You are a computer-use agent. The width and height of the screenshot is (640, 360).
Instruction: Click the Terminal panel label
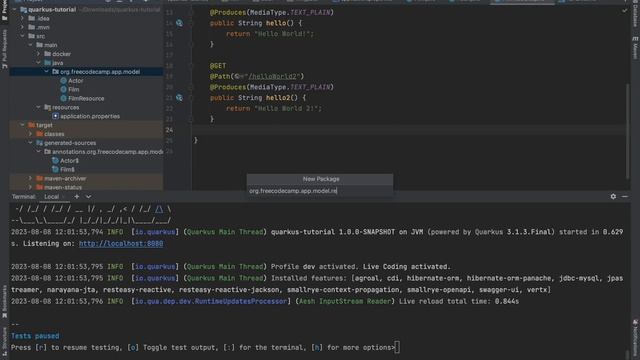[24, 196]
